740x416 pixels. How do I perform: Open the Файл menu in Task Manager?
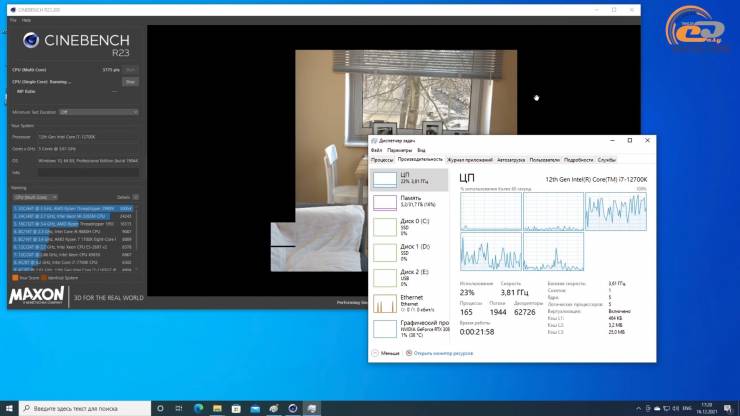tap(377, 150)
